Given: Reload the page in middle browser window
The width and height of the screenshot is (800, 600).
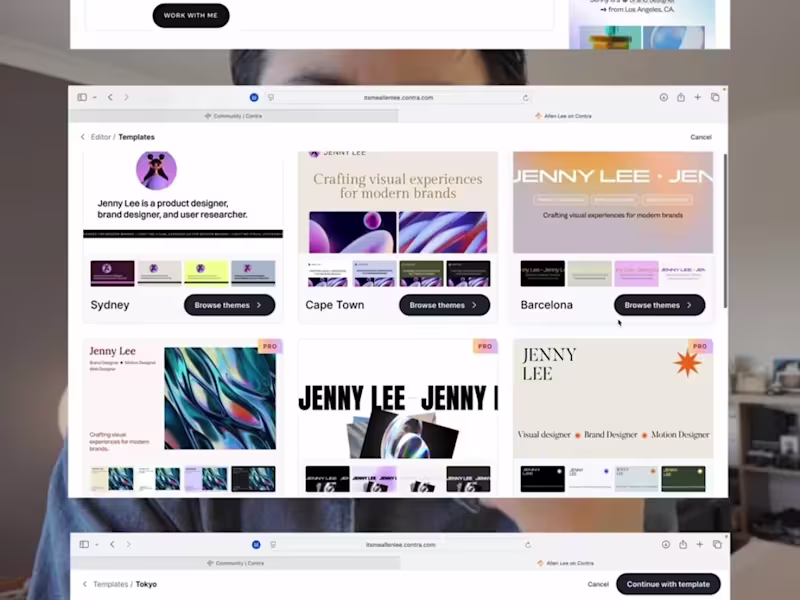Looking at the screenshot, I should (526, 98).
